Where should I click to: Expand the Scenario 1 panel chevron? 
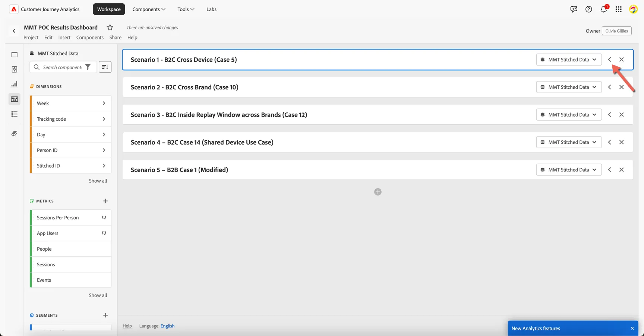[x=610, y=60]
